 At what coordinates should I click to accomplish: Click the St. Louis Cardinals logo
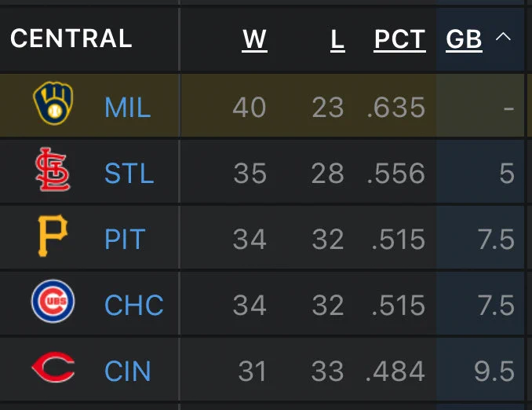(53, 170)
